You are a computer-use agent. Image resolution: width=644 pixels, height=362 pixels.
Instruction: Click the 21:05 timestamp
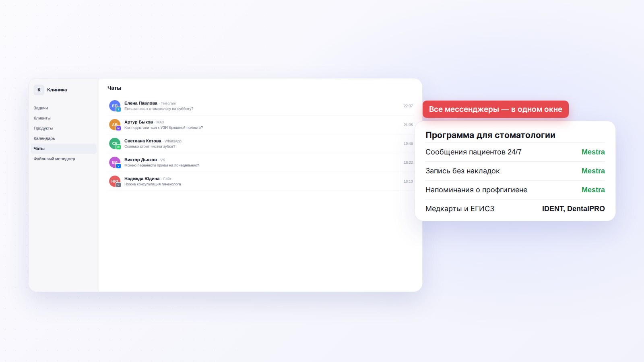pos(408,125)
